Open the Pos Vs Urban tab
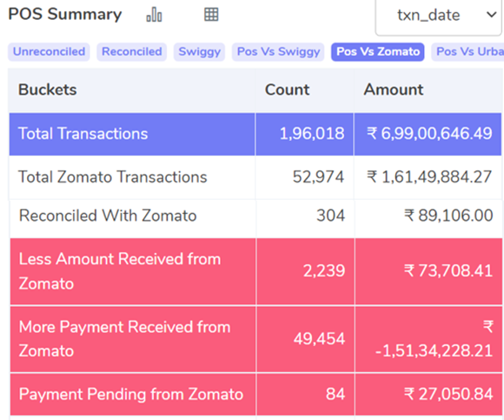504x420 pixels. pyautogui.click(x=468, y=52)
